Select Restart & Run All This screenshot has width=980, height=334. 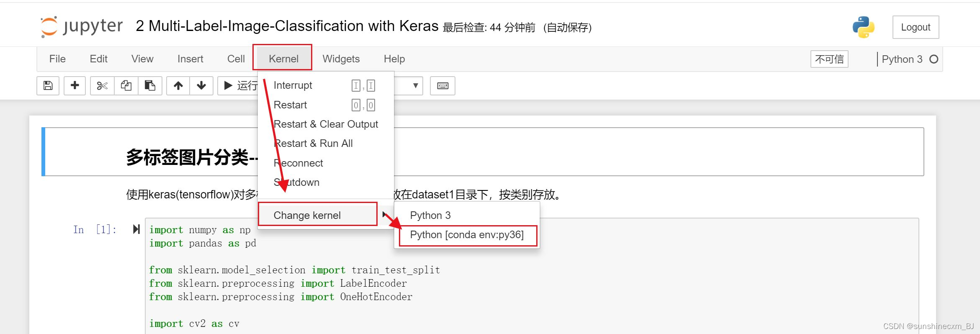click(x=326, y=143)
